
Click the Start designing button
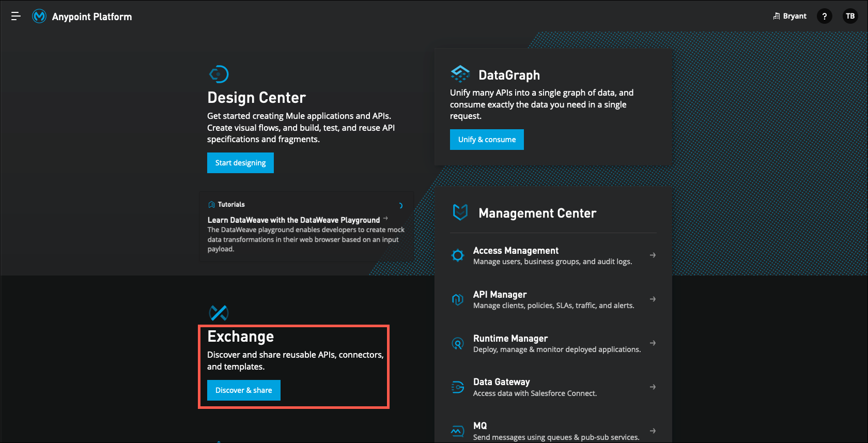pos(240,163)
